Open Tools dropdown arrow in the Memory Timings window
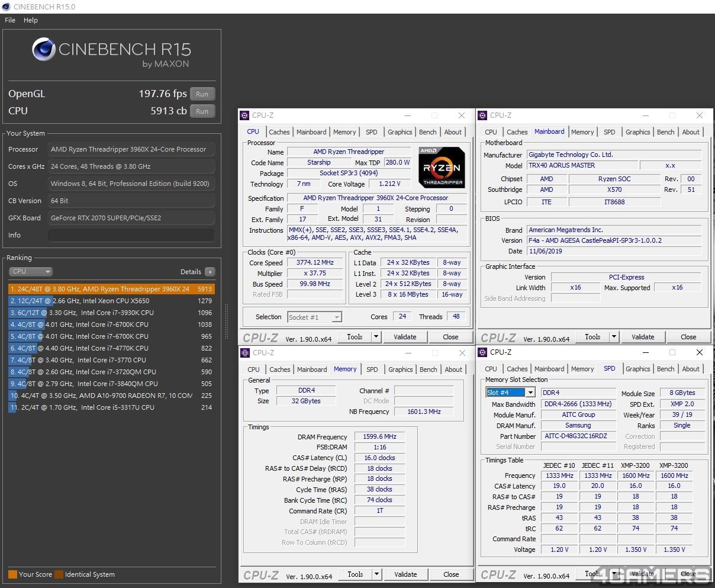The image size is (715, 588). pos(376,574)
